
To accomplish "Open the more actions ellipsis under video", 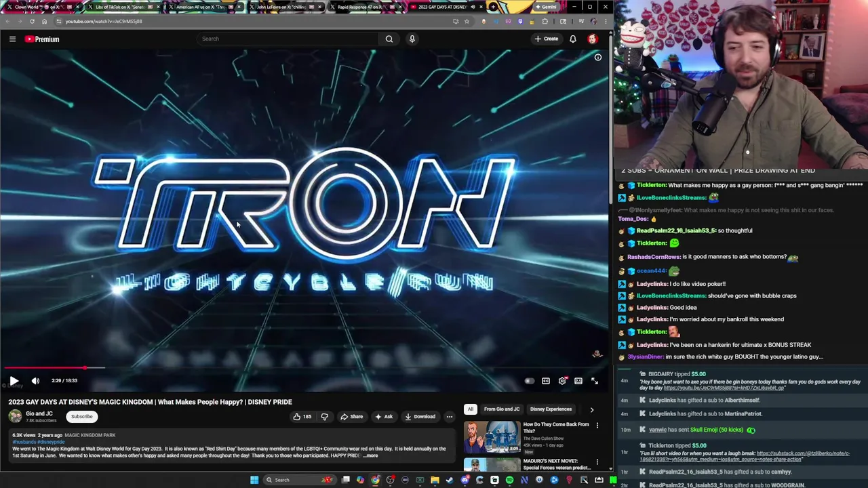I will pos(449,417).
